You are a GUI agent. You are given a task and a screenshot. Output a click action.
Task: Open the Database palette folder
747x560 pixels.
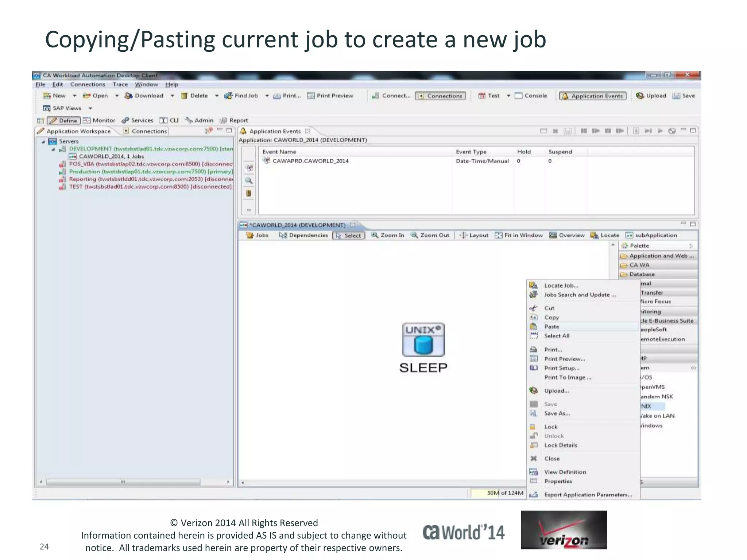click(x=658, y=274)
